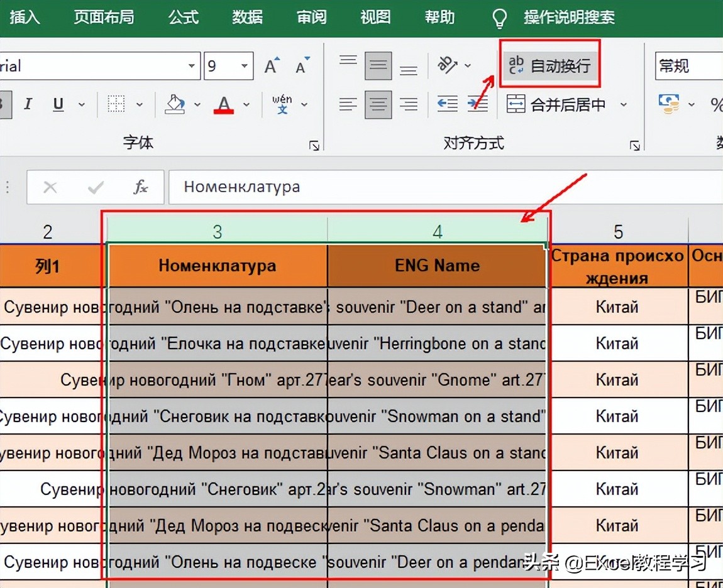Toggle underline formatting

tap(58, 104)
